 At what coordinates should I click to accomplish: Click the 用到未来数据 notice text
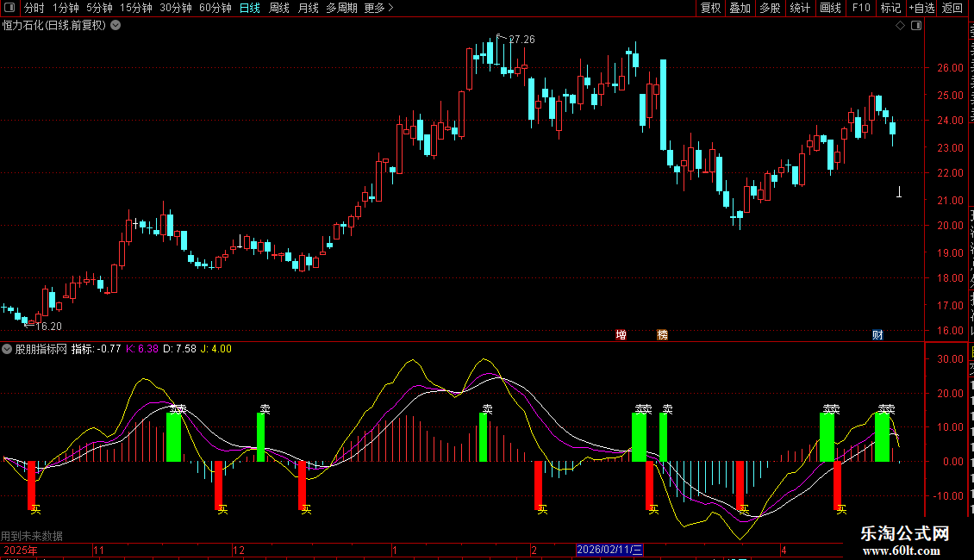pyautogui.click(x=32, y=536)
